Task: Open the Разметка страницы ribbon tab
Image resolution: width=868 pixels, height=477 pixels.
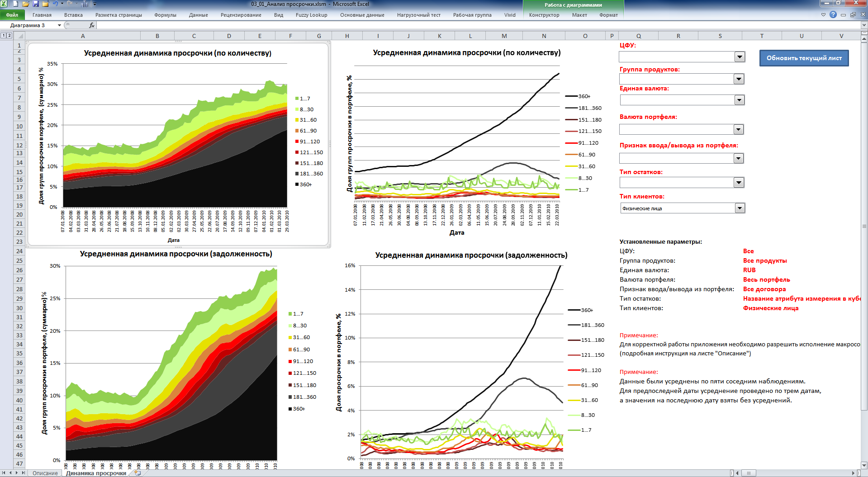Action: [119, 15]
